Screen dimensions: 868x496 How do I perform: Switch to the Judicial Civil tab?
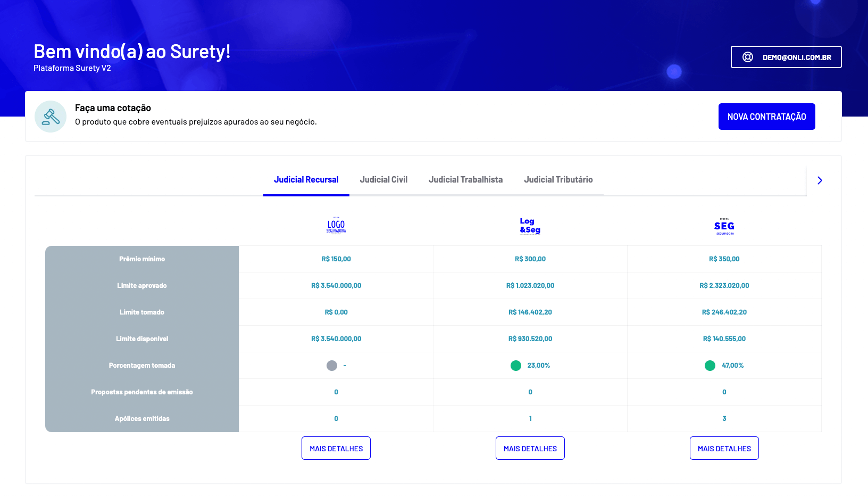tap(383, 180)
